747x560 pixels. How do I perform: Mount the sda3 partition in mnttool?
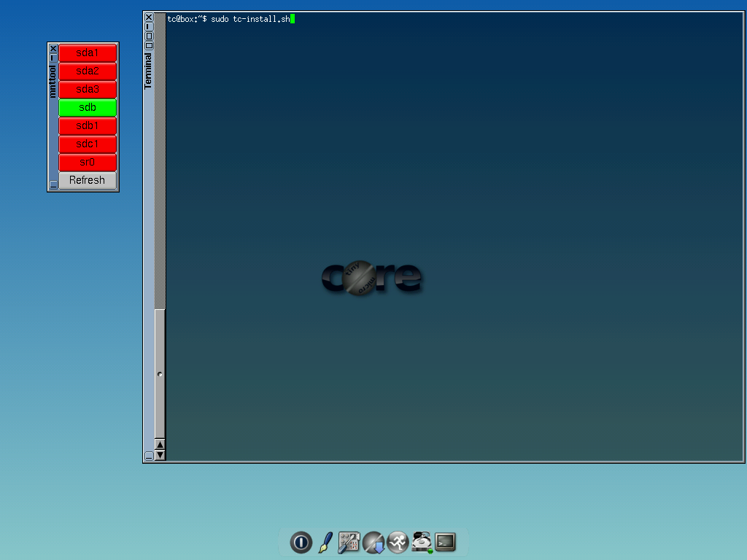88,90
